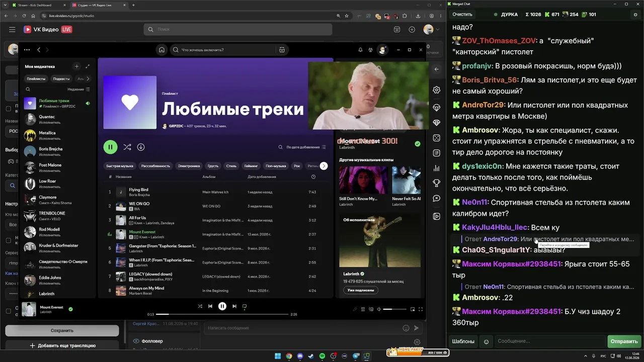Viewport: 644px width, 362px height.
Task: Open the Spotify three-dot app menu
Action: click(x=27, y=50)
